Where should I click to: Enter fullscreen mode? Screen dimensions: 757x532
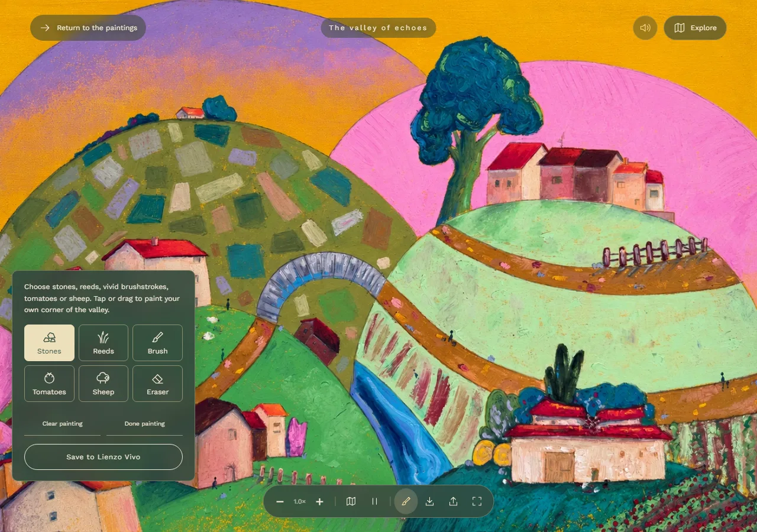477,501
